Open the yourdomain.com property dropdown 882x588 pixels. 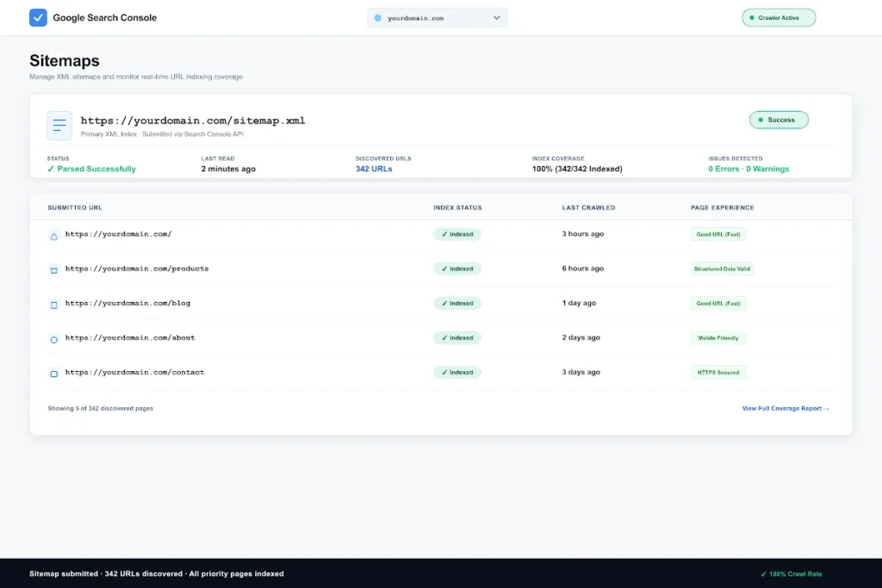click(437, 18)
